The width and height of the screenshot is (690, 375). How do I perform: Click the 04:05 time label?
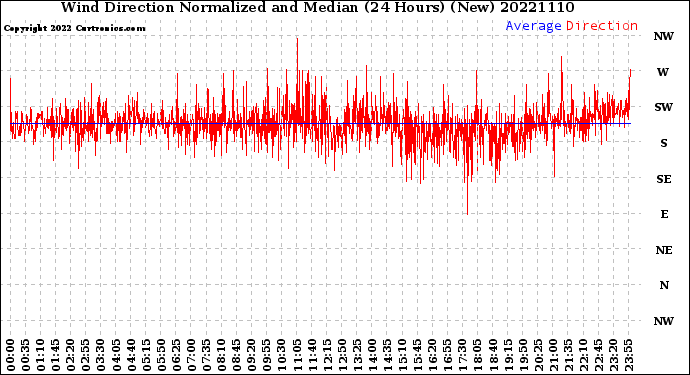pyautogui.click(x=116, y=356)
